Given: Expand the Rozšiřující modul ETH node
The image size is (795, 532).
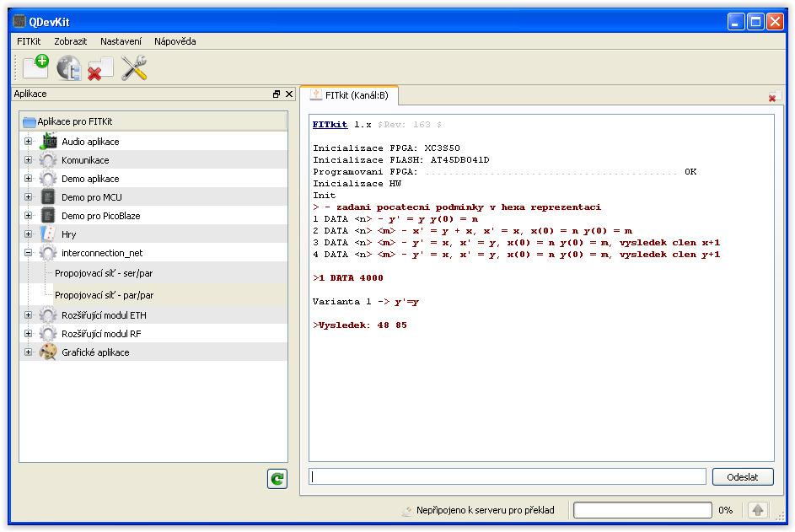Looking at the screenshot, I should pos(29,315).
